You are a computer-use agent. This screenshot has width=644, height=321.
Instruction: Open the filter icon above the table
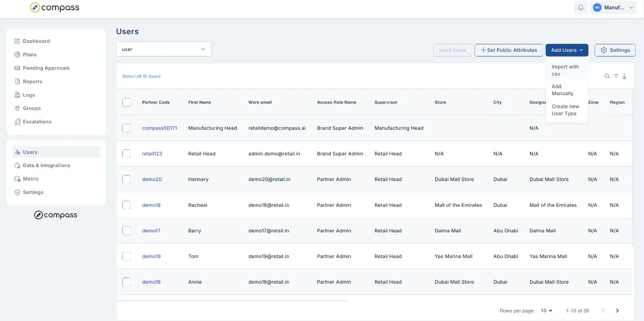coord(616,76)
